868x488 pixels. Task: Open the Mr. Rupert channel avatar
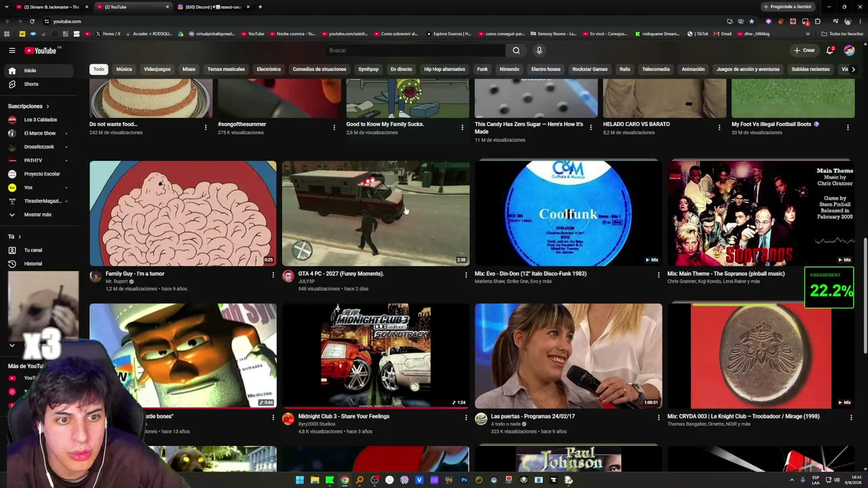point(96,277)
